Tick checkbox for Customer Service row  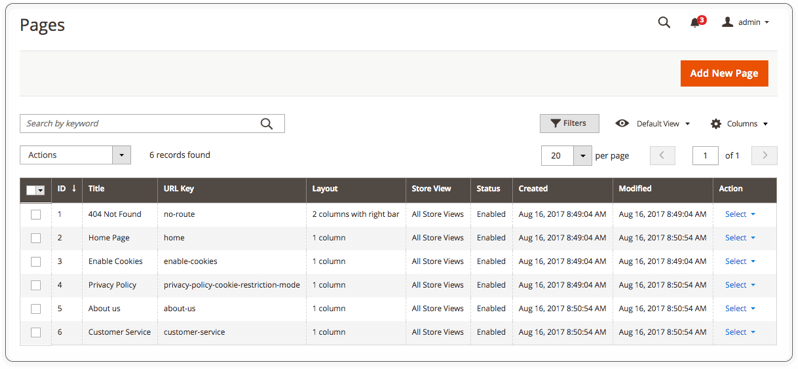point(36,332)
